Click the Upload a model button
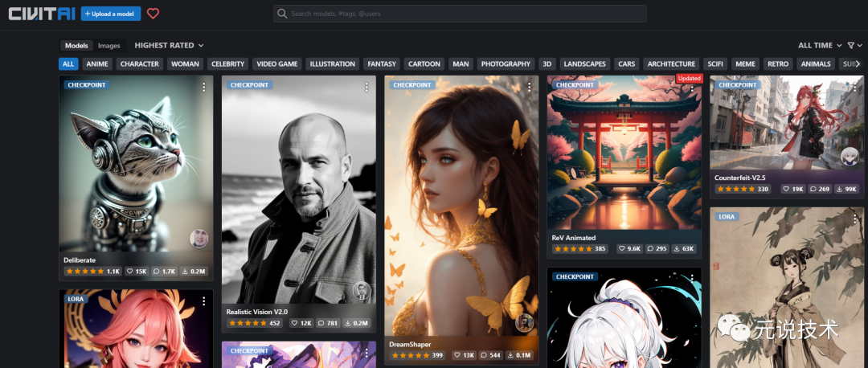The width and height of the screenshot is (868, 368). tap(111, 14)
